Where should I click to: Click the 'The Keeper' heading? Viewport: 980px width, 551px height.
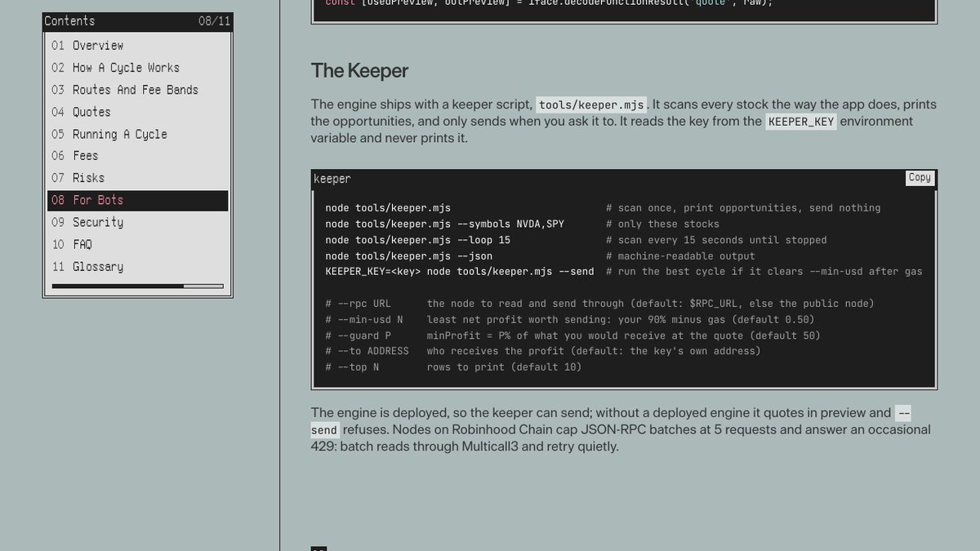pyautogui.click(x=359, y=71)
